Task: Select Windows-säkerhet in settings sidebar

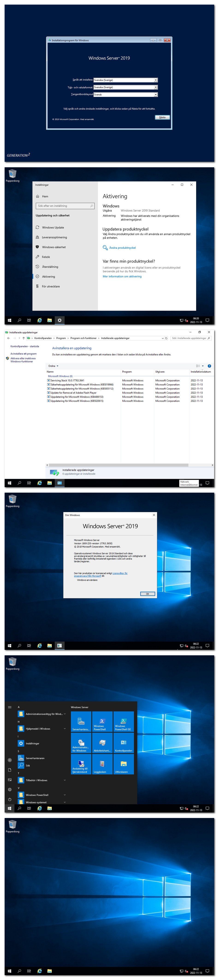Action: (x=65, y=247)
